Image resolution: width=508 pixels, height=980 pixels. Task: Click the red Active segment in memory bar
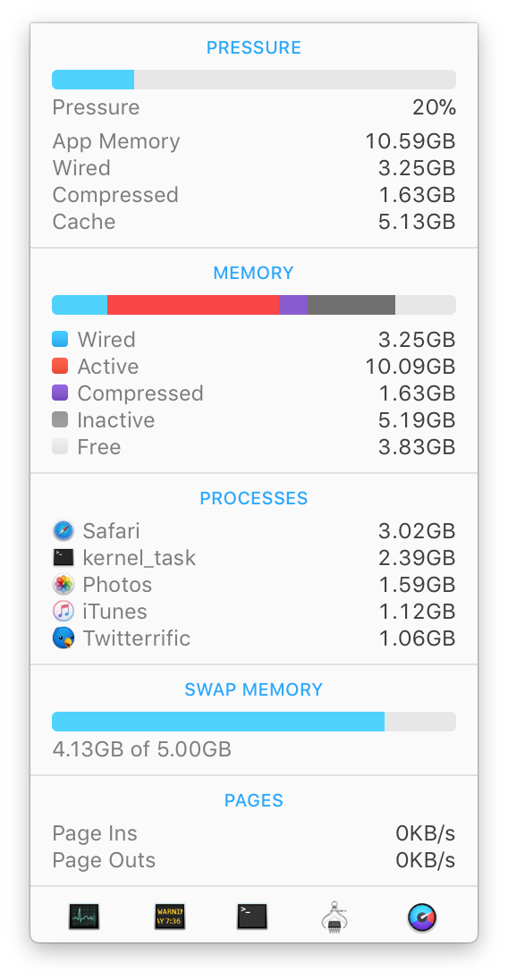(x=193, y=305)
